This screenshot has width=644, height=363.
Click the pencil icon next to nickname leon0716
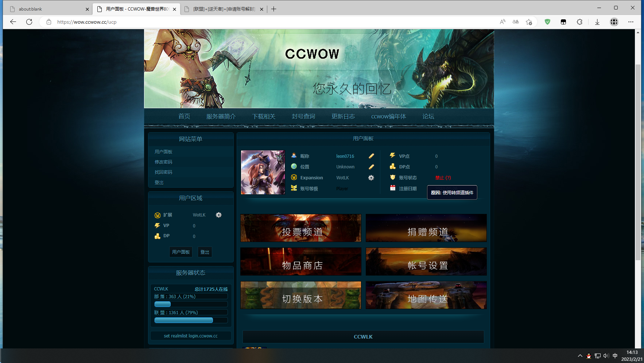click(371, 156)
